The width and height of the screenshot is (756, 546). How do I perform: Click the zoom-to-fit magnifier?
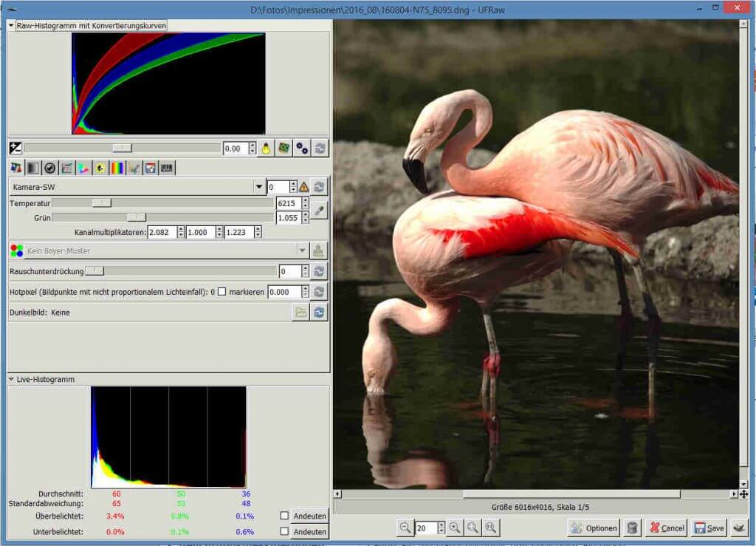[x=472, y=528]
